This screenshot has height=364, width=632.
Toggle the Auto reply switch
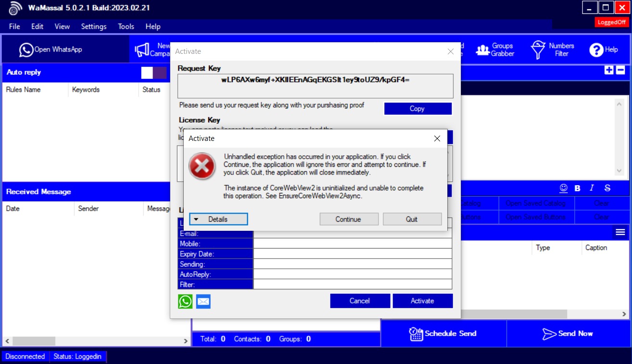pyautogui.click(x=154, y=73)
